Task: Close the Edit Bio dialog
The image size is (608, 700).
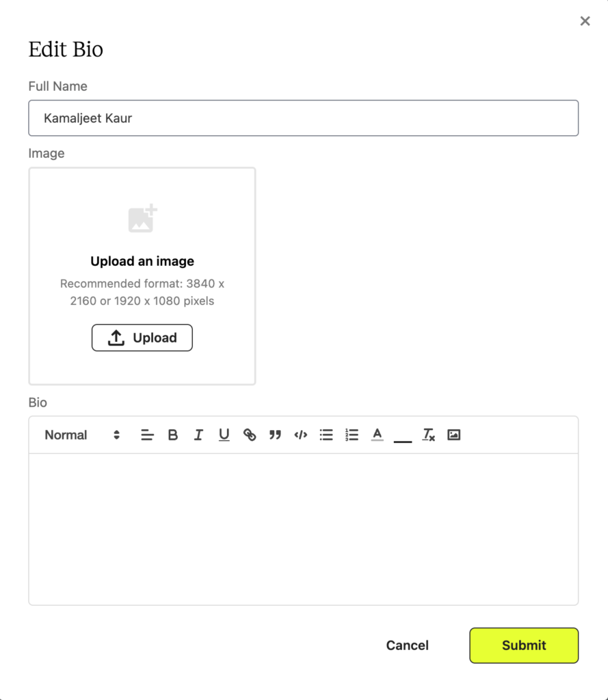Action: click(x=585, y=21)
